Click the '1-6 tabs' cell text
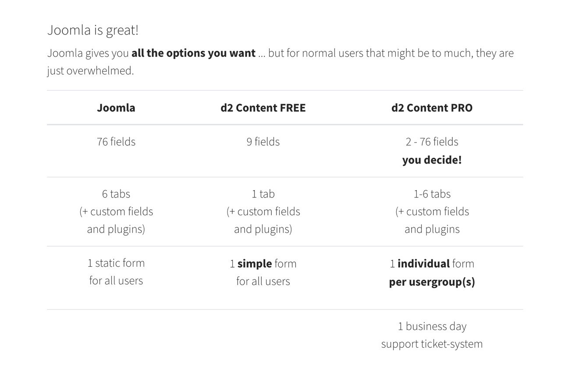 pos(432,194)
